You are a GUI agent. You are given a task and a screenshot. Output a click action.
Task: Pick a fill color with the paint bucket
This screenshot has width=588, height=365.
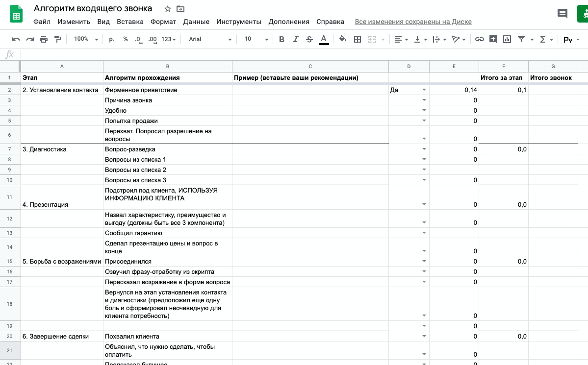click(342, 39)
